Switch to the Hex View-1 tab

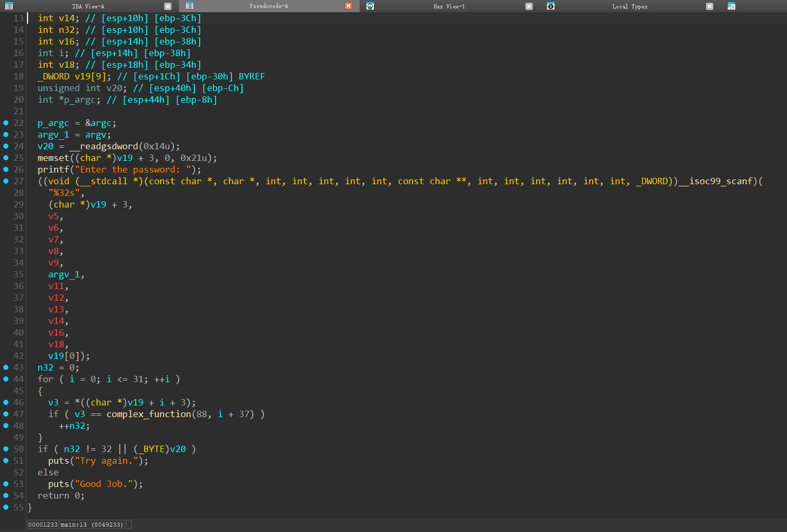point(449,6)
